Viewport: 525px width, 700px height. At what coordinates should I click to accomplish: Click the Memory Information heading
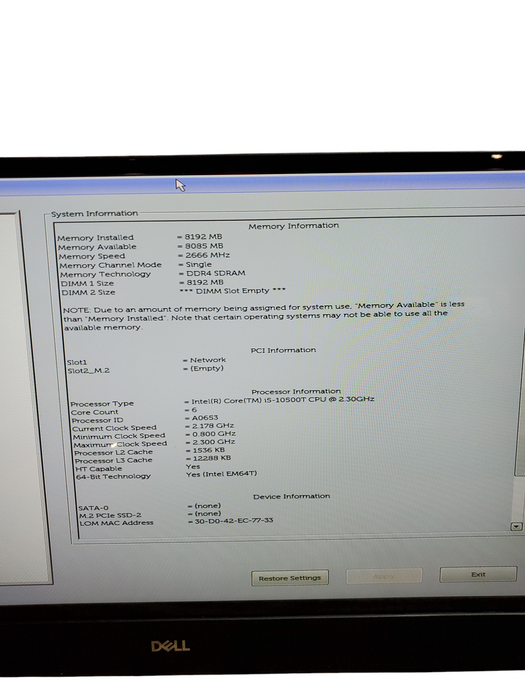[293, 226]
